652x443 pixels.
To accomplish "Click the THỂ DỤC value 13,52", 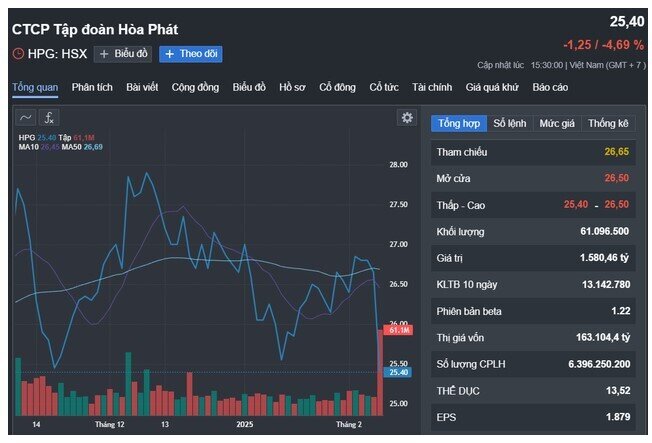I will point(618,391).
